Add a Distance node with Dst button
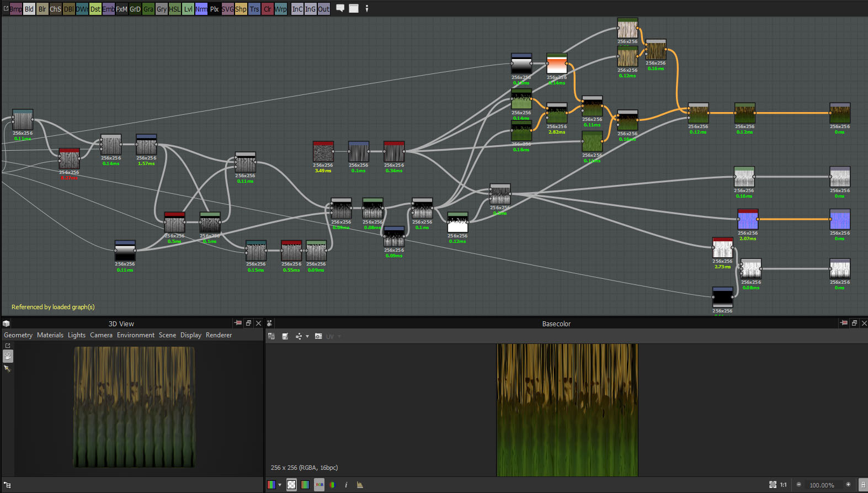The width and height of the screenshot is (868, 493). click(x=95, y=9)
